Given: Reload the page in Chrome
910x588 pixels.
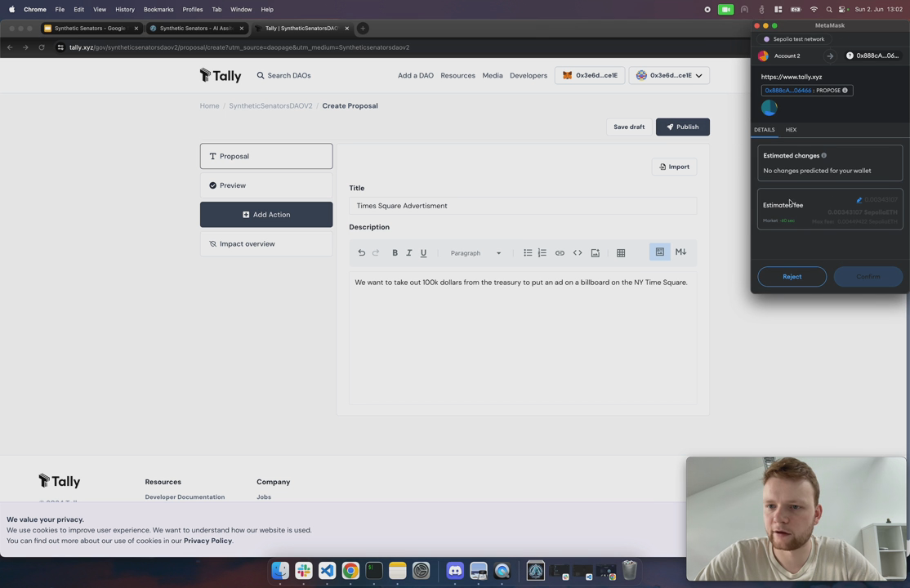Looking at the screenshot, I should pos(41,47).
